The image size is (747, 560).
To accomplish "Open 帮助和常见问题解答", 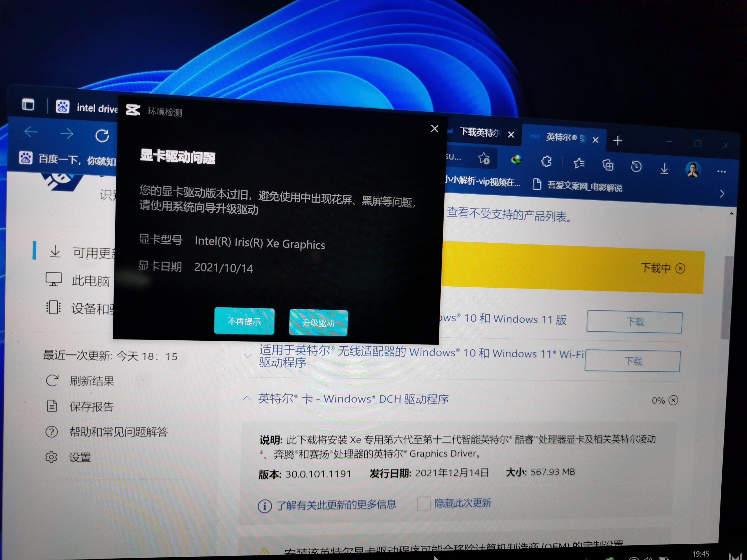I will 107,432.
